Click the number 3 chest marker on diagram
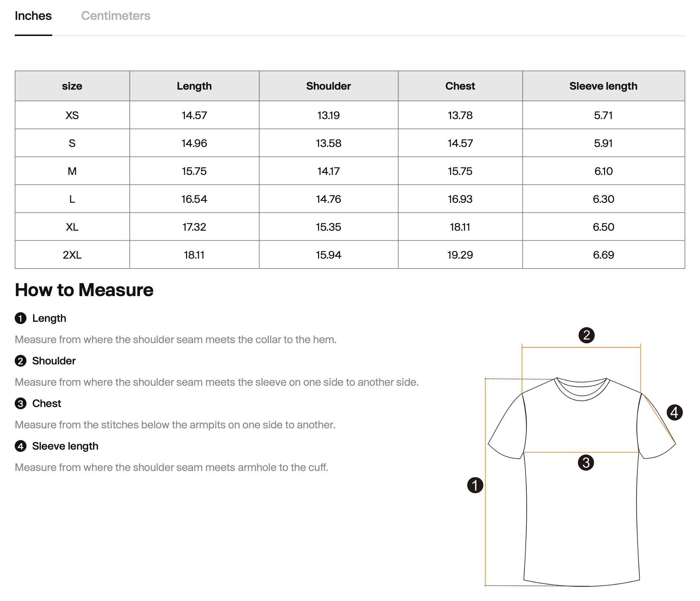 (x=586, y=463)
